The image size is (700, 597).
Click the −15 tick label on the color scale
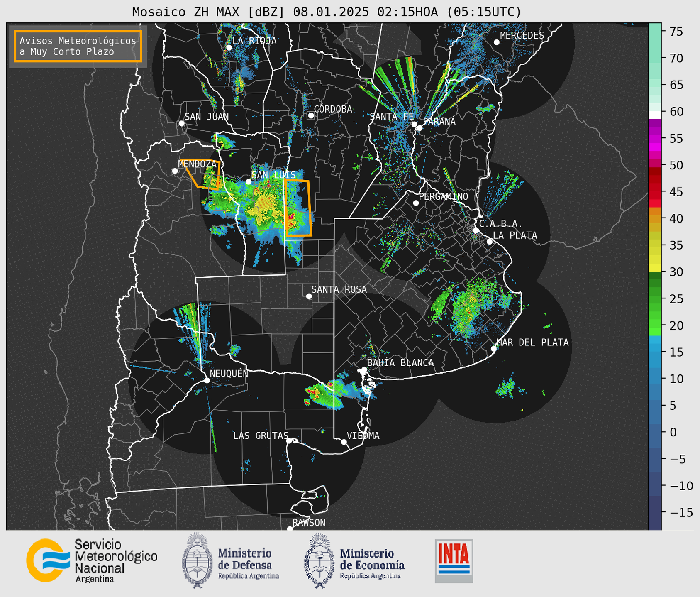[681, 512]
